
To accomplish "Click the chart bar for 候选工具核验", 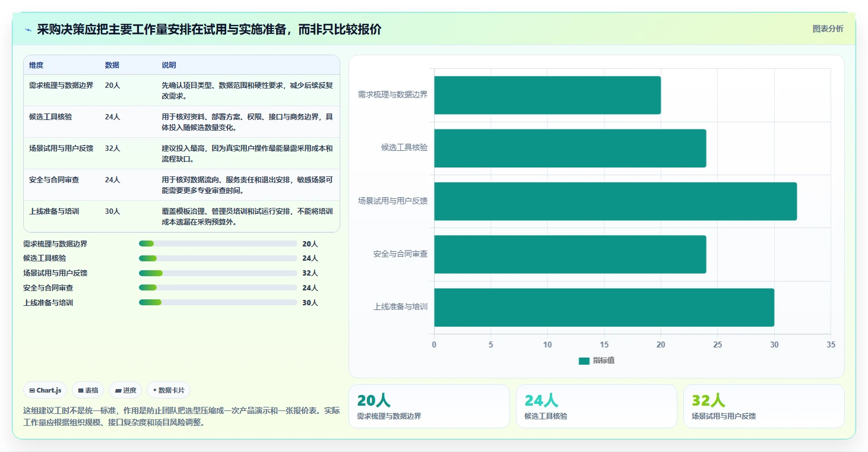I will [571, 148].
